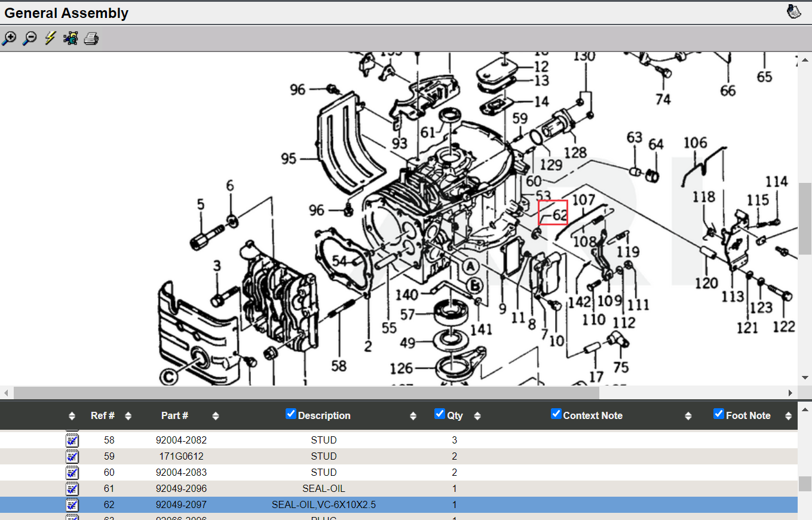The height and width of the screenshot is (520, 812).
Task: Click the note icon for Ref 62 row
Action: point(72,505)
